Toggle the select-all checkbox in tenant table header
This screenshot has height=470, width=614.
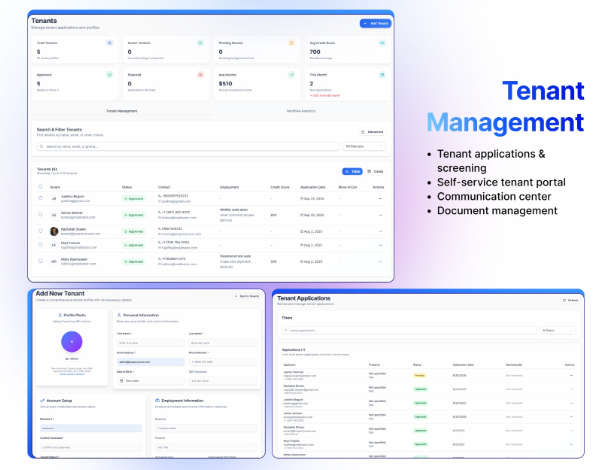[x=41, y=187]
